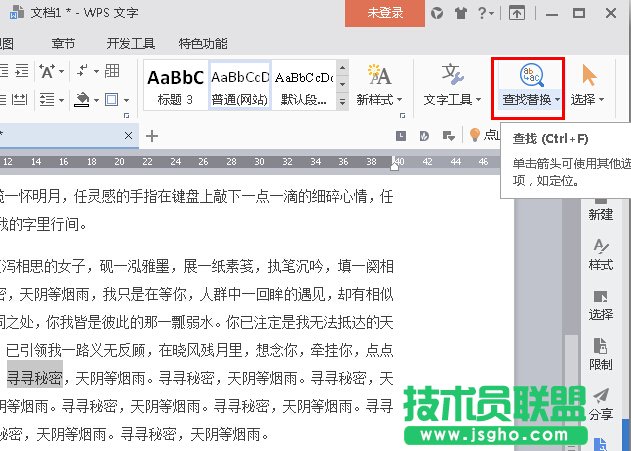Image resolution: width=631 pixels, height=451 pixels.
Task: Click the 查找替换 find and replace icon
Action: (x=528, y=77)
